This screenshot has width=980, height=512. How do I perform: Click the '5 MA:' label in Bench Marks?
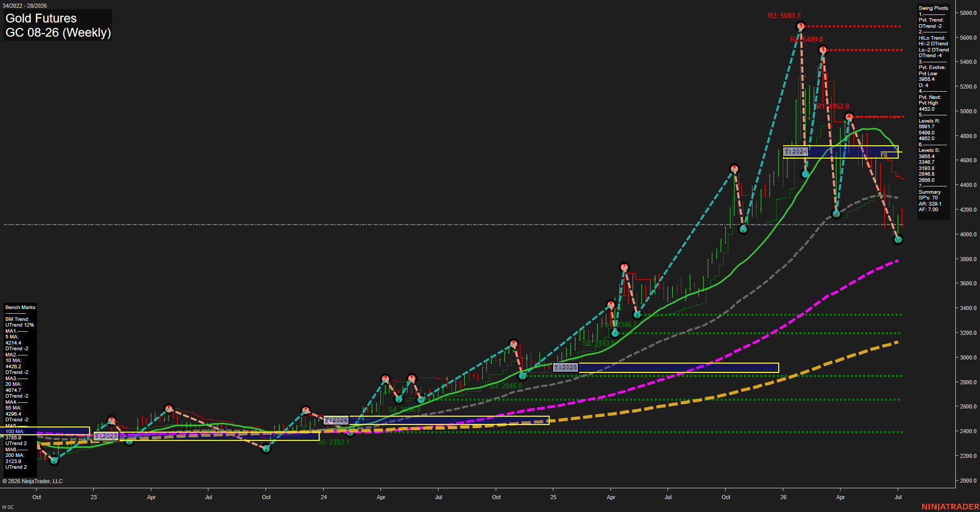pos(12,337)
